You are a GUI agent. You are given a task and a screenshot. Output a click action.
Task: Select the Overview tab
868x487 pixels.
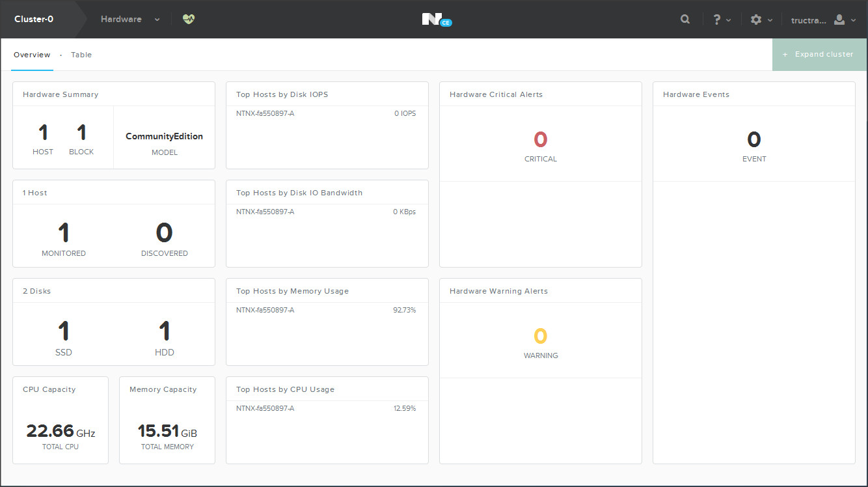(x=32, y=55)
